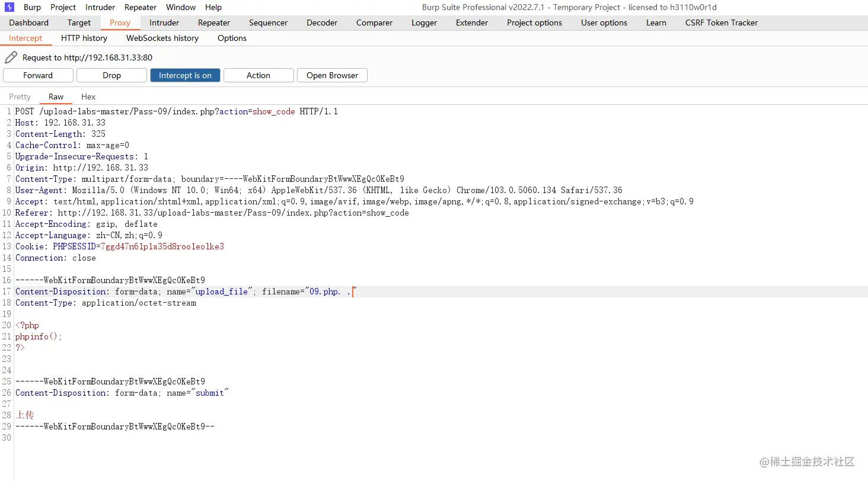Click the 上传 submit value line
This screenshot has height=481, width=868.
[x=25, y=415]
